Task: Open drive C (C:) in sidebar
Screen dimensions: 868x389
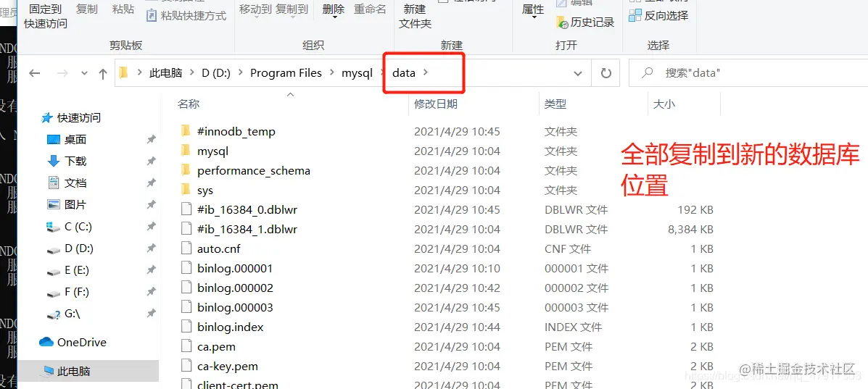Action: point(69,226)
